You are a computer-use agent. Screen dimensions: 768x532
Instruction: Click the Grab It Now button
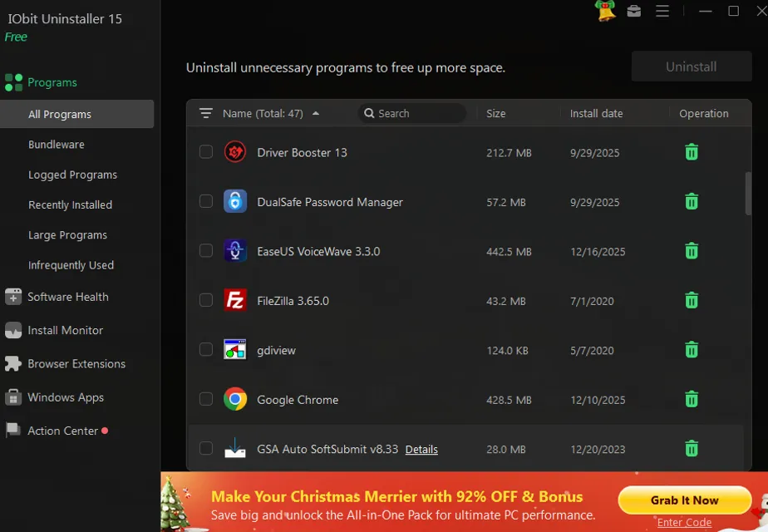(684, 500)
